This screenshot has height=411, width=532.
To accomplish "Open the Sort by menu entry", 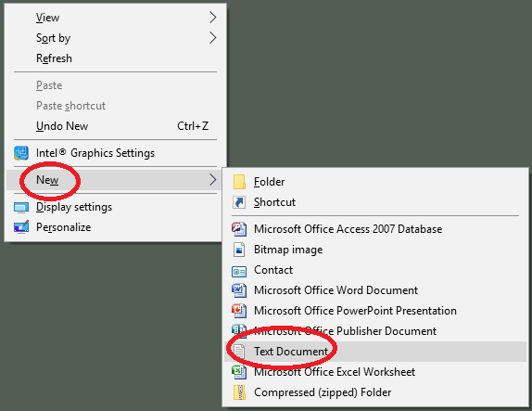I will (114, 38).
